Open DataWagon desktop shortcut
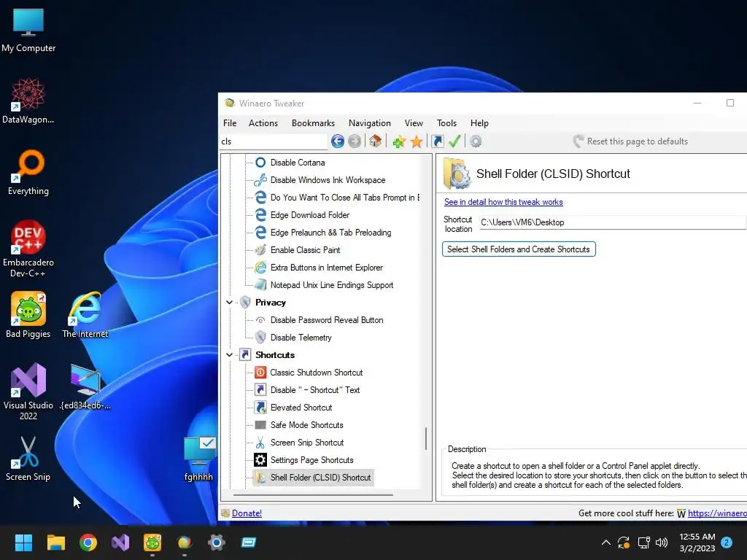 coord(28,101)
